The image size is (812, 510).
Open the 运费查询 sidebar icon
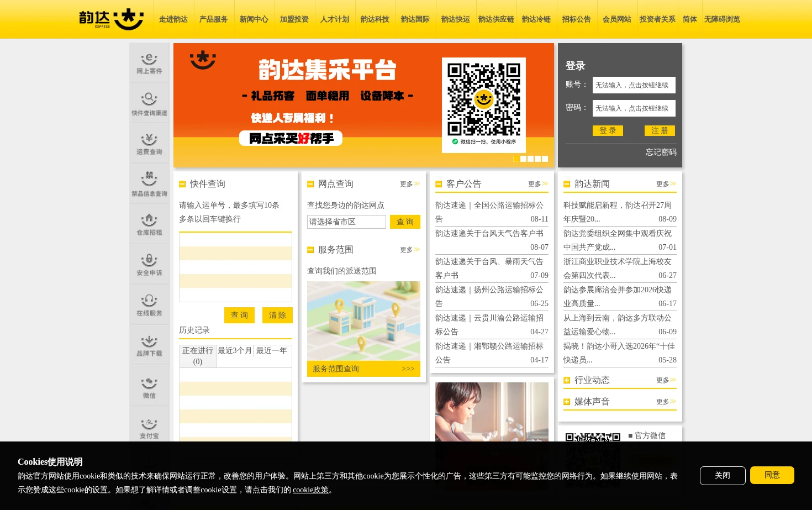click(x=149, y=144)
